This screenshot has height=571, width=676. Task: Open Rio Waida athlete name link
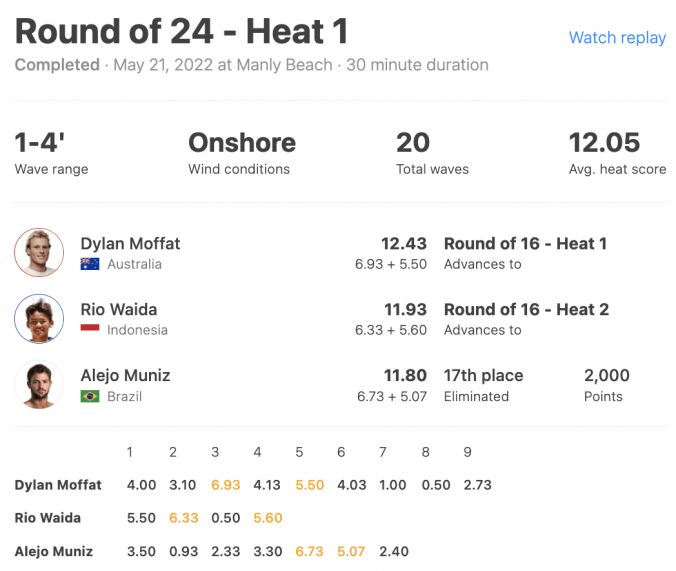pos(119,310)
